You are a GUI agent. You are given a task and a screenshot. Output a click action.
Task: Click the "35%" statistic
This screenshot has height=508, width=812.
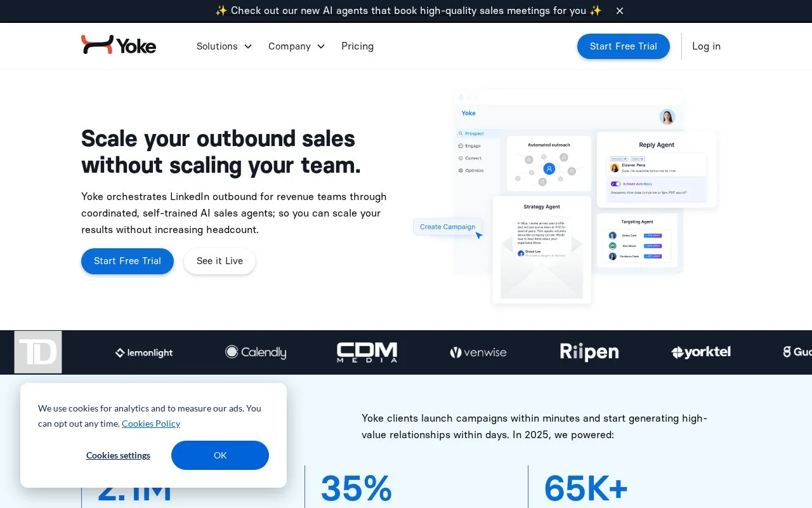point(357,489)
